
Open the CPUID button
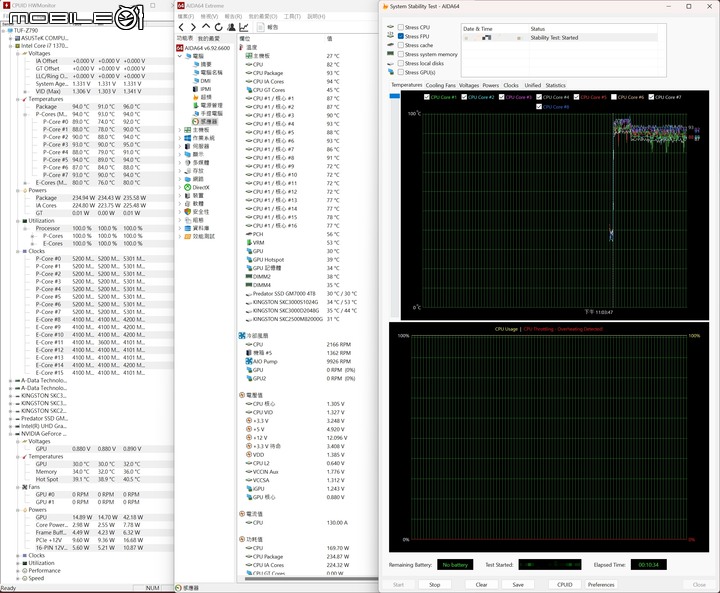565,585
